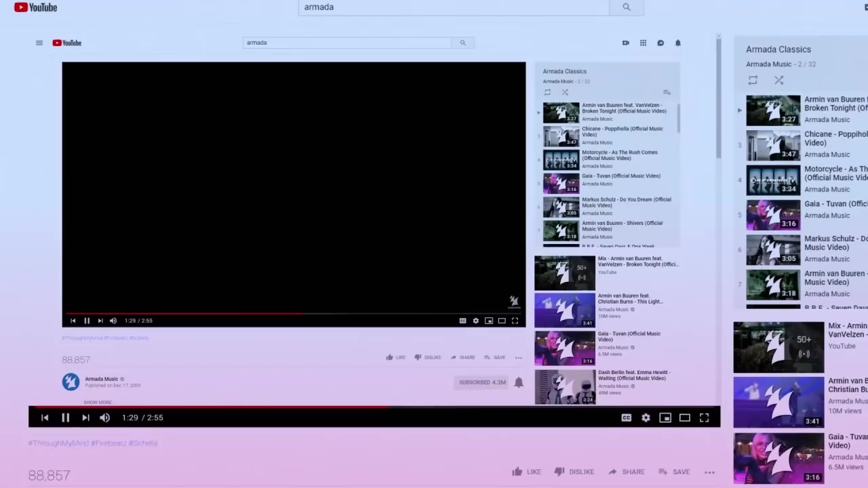Click the small LIKE thumbs-up button
Viewport: 868px width, 488px height.
coord(395,357)
